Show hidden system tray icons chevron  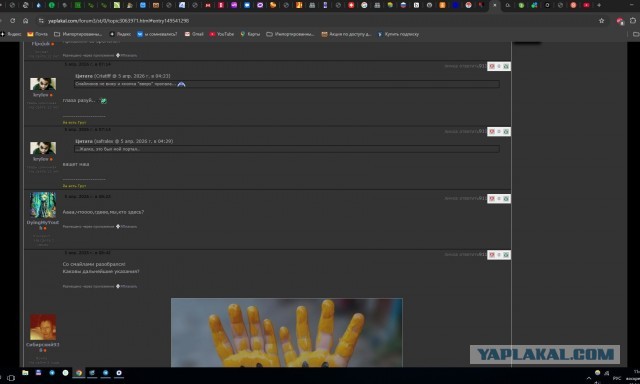pyautogui.click(x=589, y=378)
